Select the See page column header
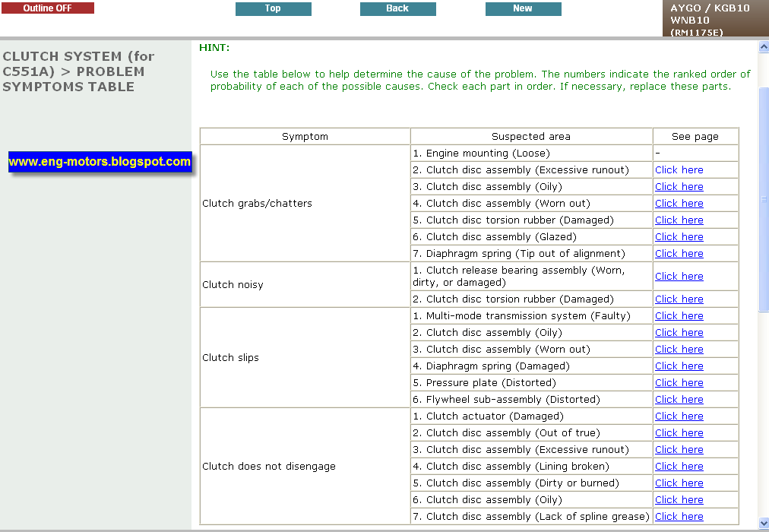The image size is (769, 532). (695, 136)
